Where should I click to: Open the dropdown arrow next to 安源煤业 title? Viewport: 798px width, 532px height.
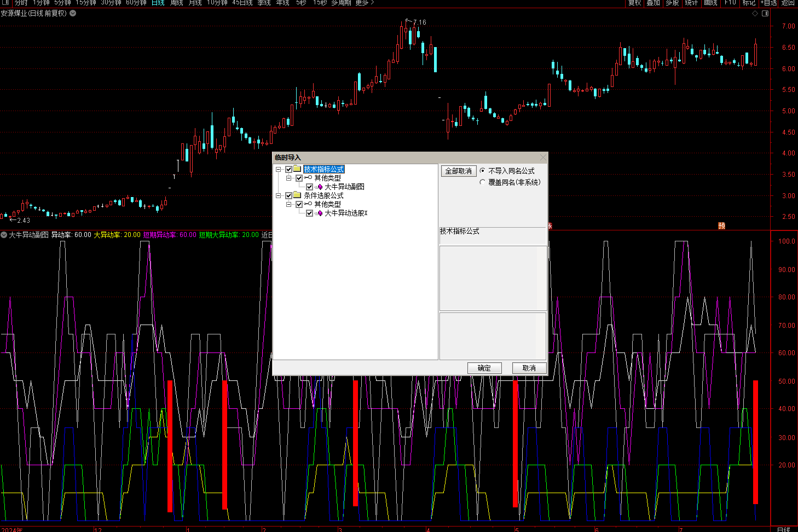point(73,13)
